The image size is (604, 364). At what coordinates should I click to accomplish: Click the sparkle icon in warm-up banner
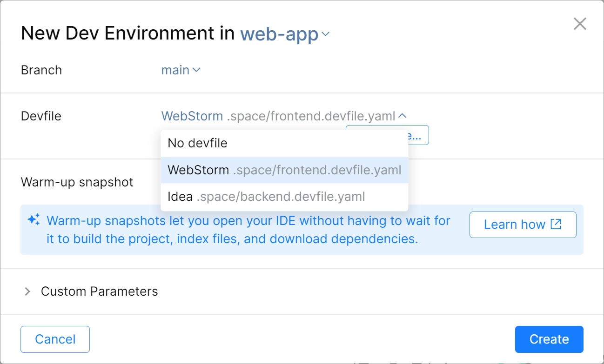tap(34, 220)
